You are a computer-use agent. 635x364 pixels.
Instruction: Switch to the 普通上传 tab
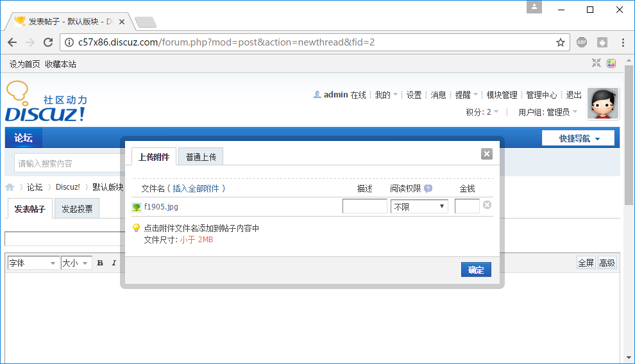coord(201,157)
